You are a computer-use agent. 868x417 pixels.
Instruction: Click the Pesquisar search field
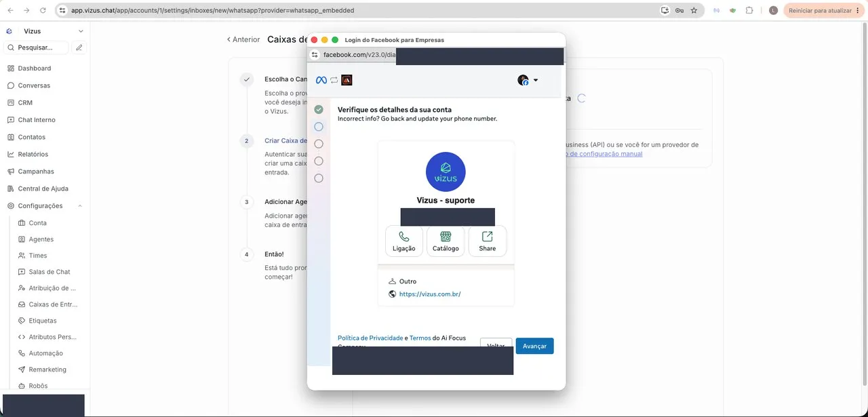click(x=36, y=47)
